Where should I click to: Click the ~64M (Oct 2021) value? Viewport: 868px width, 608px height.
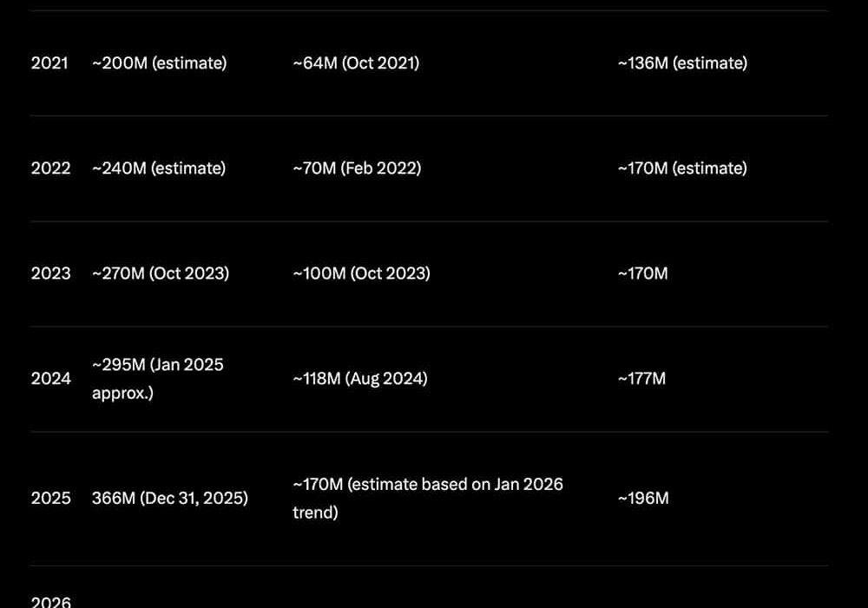tap(356, 63)
